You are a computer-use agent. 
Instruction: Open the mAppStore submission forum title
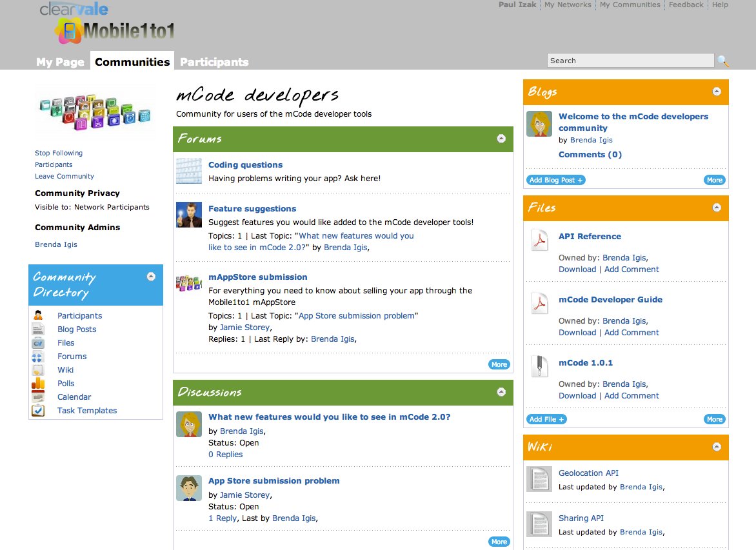tap(257, 277)
